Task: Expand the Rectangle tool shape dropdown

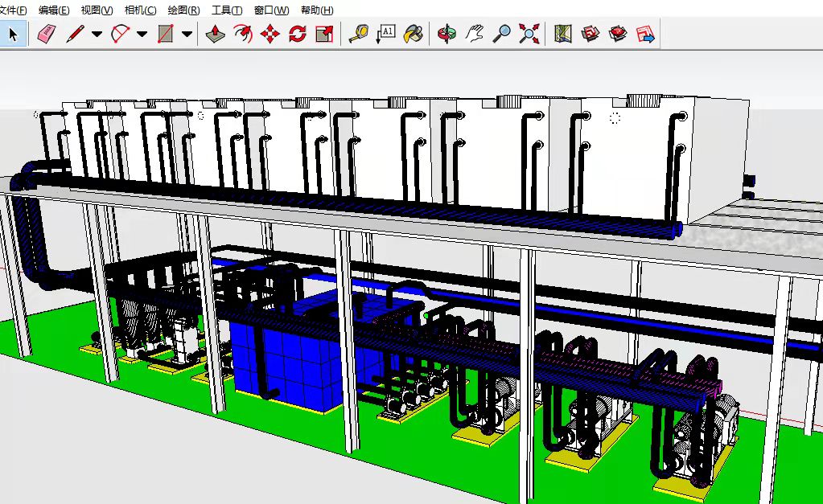Action: [187, 34]
